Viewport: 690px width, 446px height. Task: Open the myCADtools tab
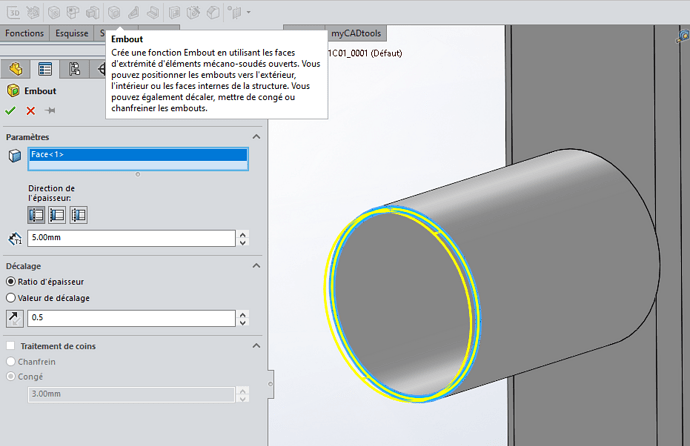click(x=356, y=33)
